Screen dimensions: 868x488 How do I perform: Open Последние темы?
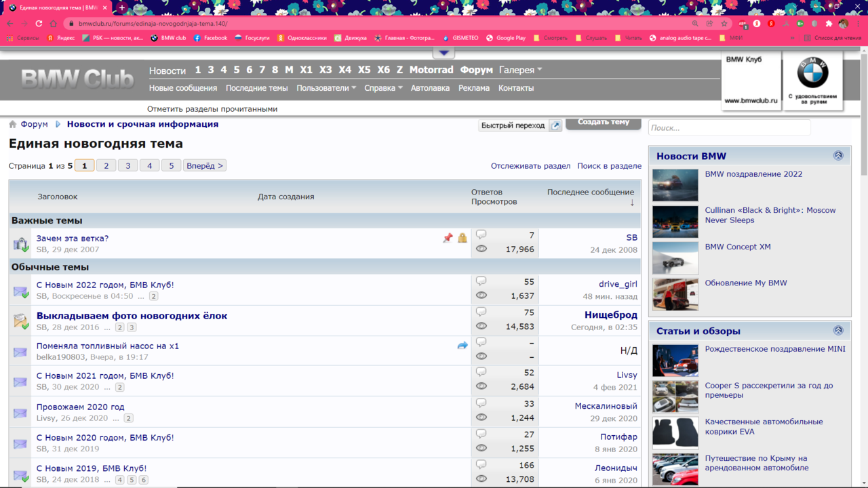click(x=256, y=88)
